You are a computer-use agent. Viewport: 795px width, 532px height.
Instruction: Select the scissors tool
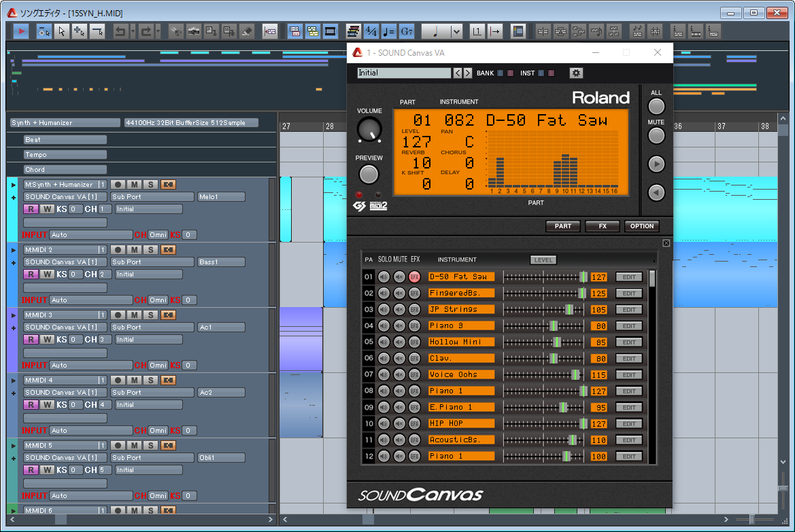click(x=175, y=31)
